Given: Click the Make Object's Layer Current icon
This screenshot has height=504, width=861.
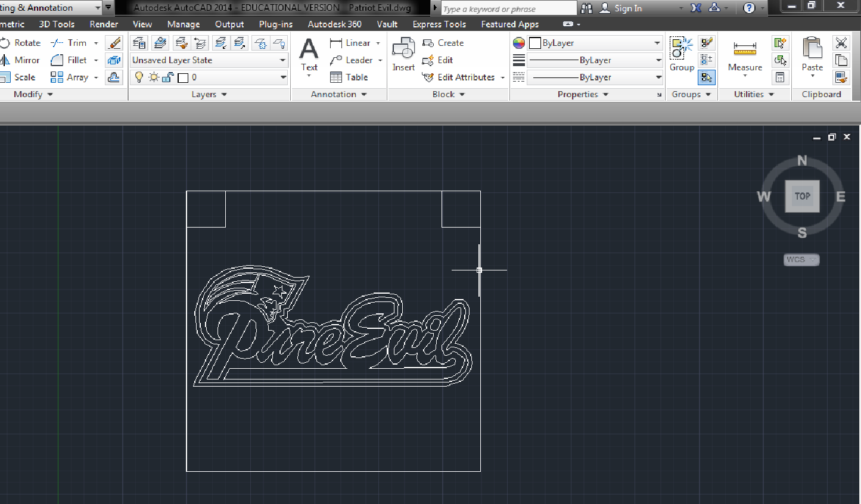Looking at the screenshot, I should [x=160, y=43].
